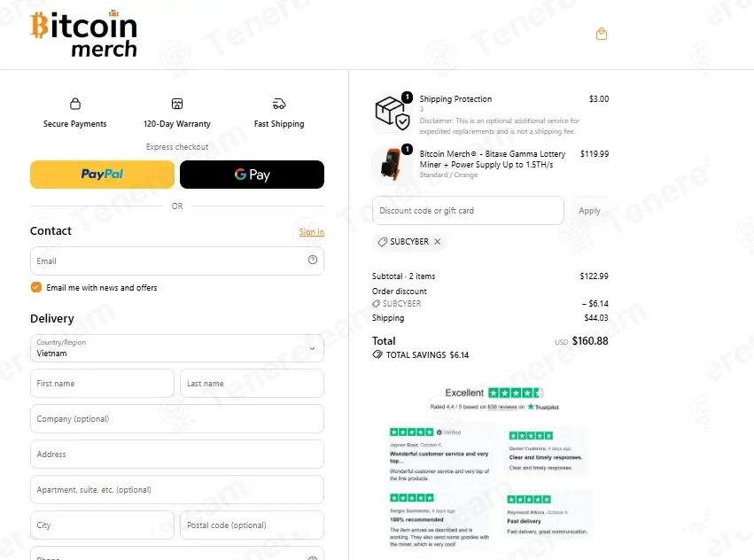Focus the Discount code or gift card field

(468, 210)
